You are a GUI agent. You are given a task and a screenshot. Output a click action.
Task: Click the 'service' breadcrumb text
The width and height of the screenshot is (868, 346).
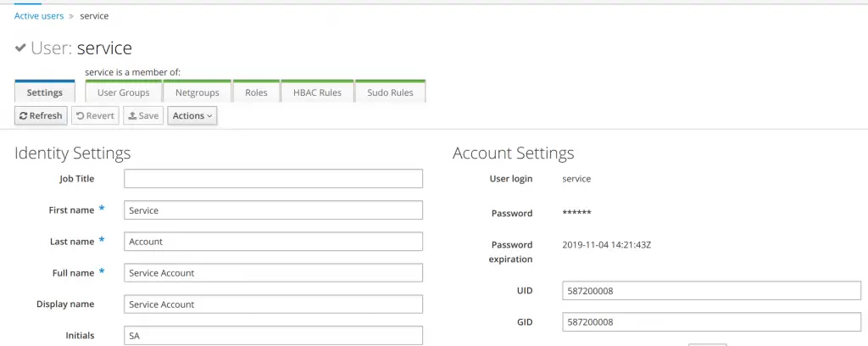94,16
